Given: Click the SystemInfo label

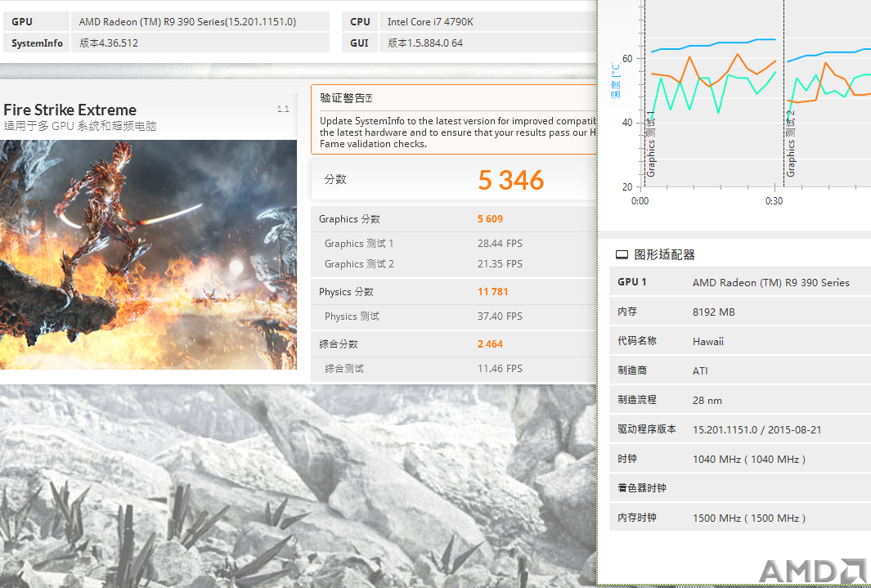Looking at the screenshot, I should pyautogui.click(x=37, y=43).
